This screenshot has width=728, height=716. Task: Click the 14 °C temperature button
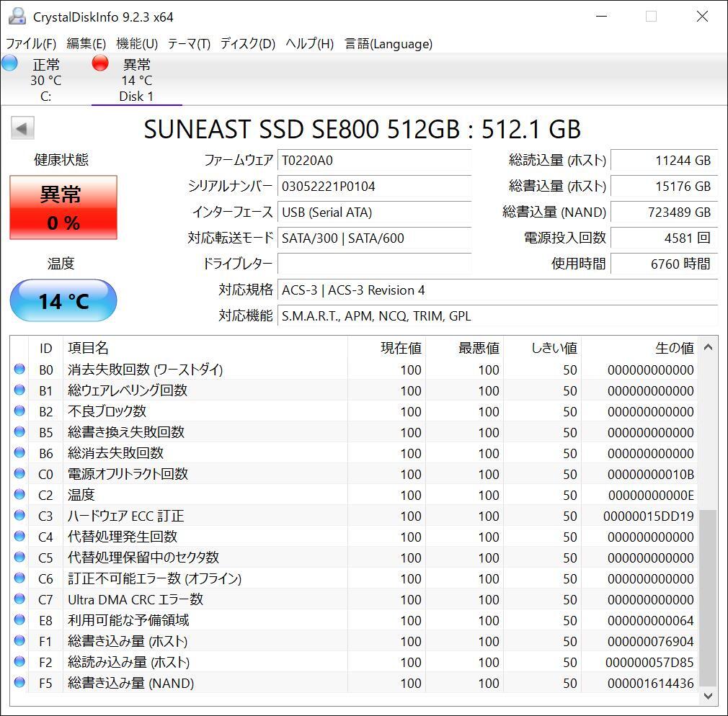click(x=63, y=300)
